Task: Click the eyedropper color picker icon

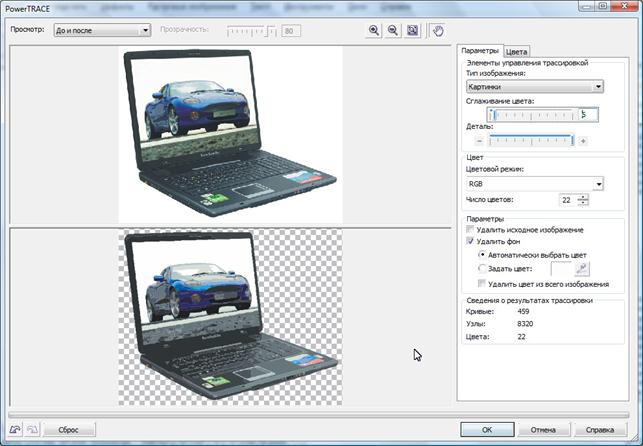Action: click(x=583, y=268)
